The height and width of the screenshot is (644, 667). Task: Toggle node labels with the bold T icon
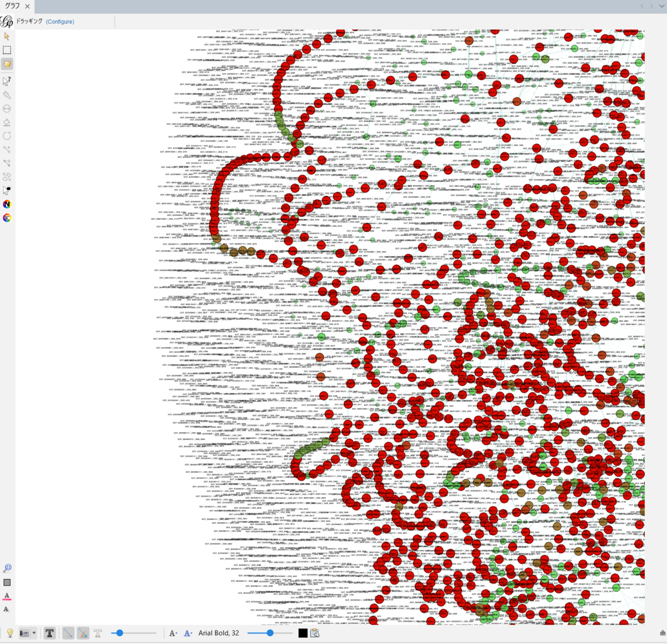[x=49, y=633]
